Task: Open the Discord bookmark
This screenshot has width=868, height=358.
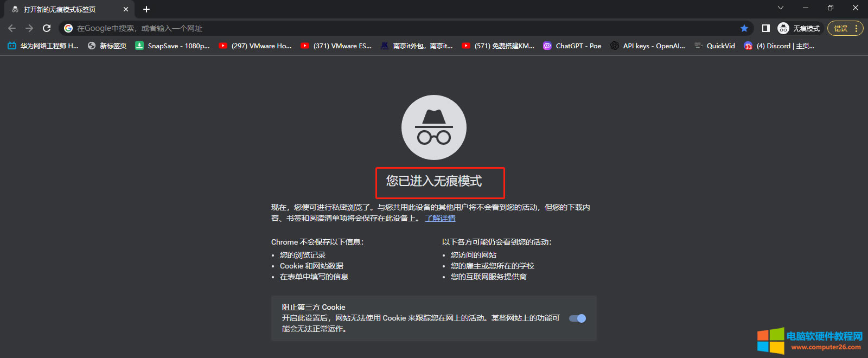Action: tap(780, 46)
